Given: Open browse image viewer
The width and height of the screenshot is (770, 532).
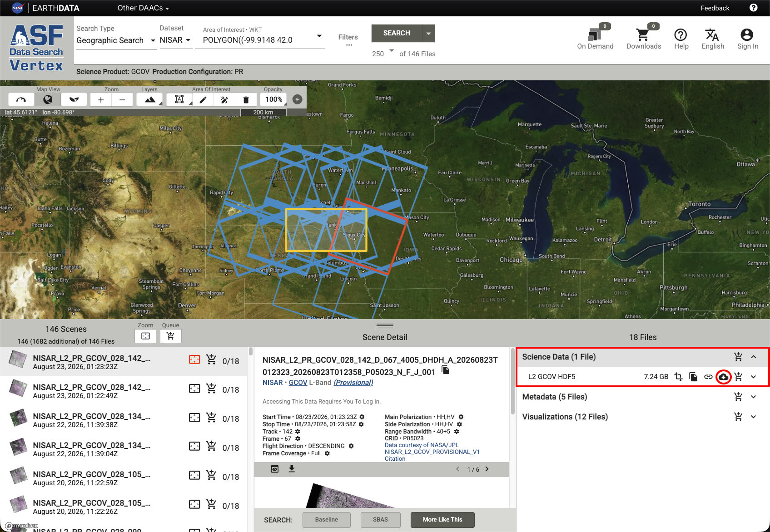Looking at the screenshot, I should point(275,469).
